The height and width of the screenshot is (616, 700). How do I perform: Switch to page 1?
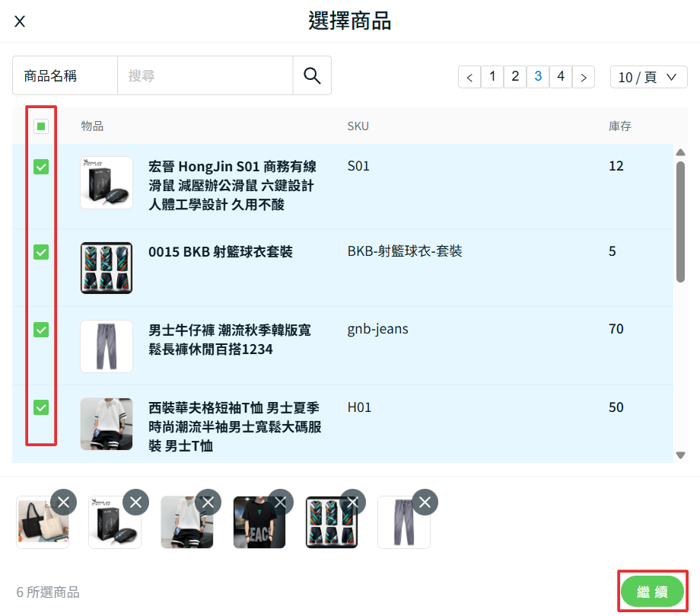(x=492, y=76)
